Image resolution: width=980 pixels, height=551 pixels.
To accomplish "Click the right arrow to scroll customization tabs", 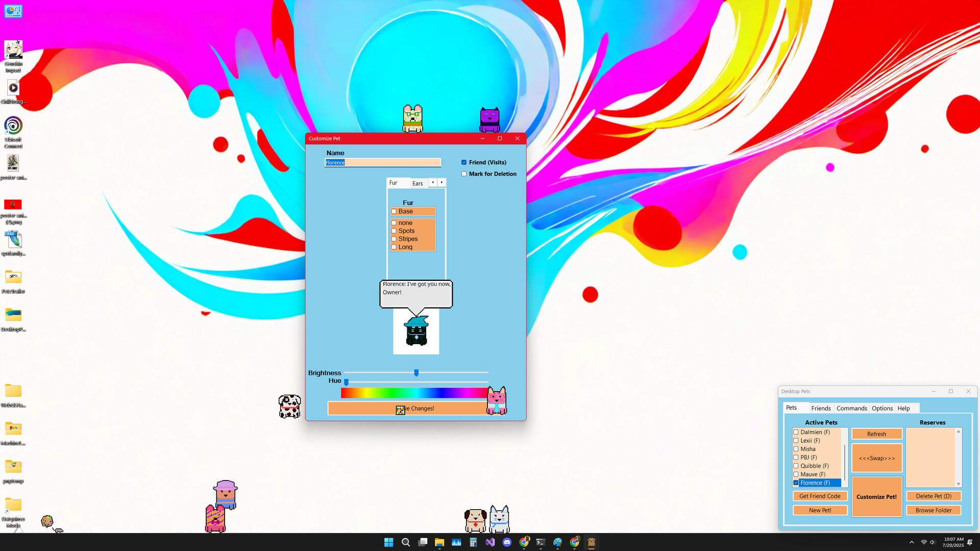I will click(x=442, y=182).
